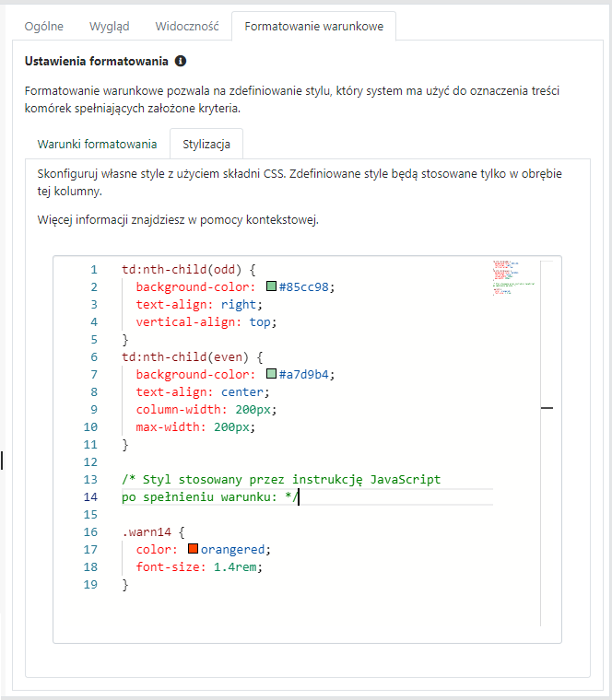612x700 pixels.
Task: Click the editor vertical scrollbar
Action: click(x=547, y=443)
